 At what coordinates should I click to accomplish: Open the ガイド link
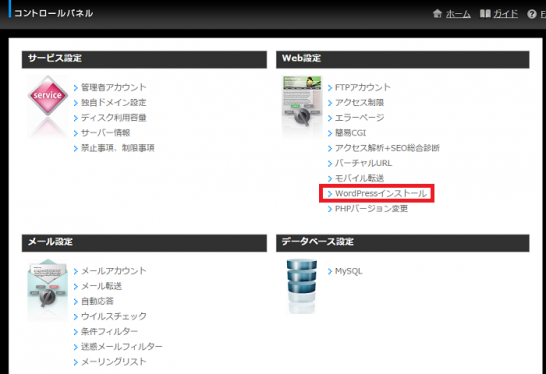pos(505,14)
